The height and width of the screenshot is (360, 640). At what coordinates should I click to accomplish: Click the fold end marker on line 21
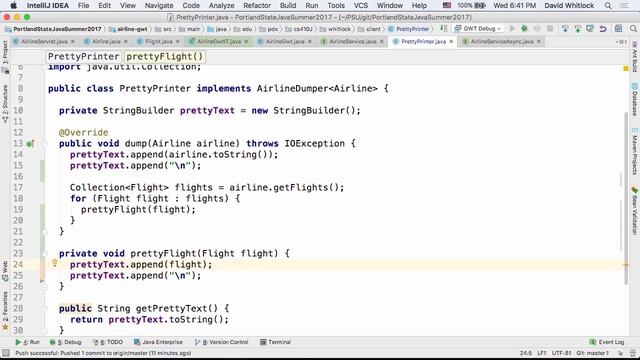point(44,231)
